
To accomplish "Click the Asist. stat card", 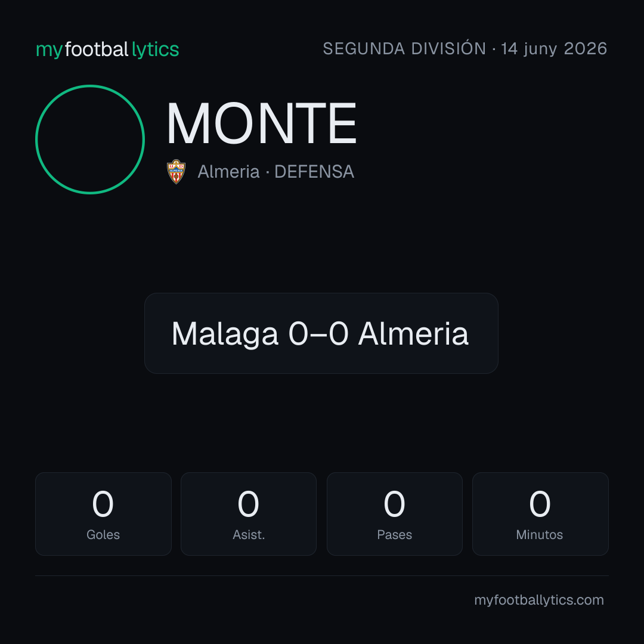I will 249,514.
